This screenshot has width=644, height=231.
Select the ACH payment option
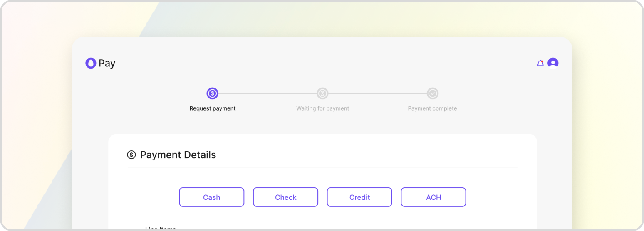coord(433,197)
